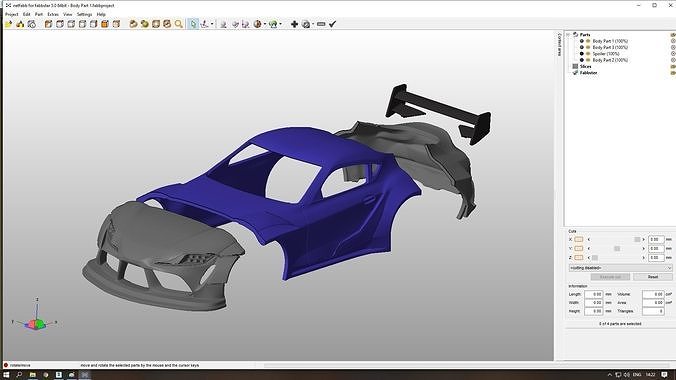Select Body Part 2 in the parts tree
676x380 pixels.
pos(610,60)
